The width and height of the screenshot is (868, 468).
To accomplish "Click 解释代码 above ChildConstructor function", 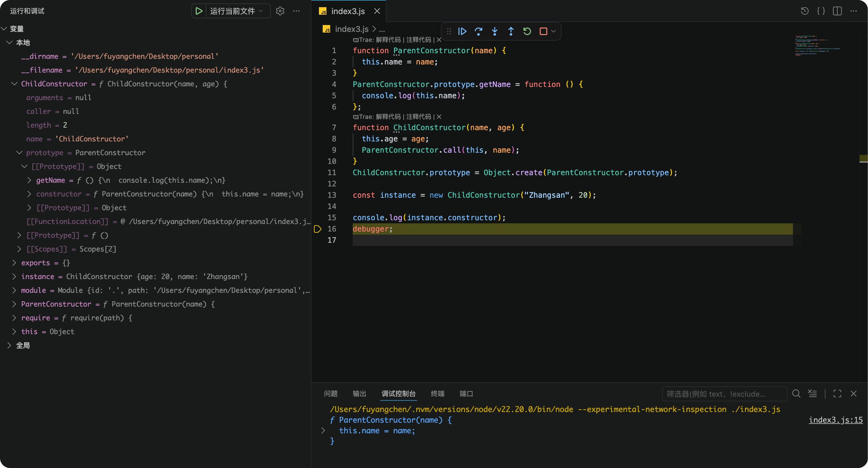I will coord(388,117).
